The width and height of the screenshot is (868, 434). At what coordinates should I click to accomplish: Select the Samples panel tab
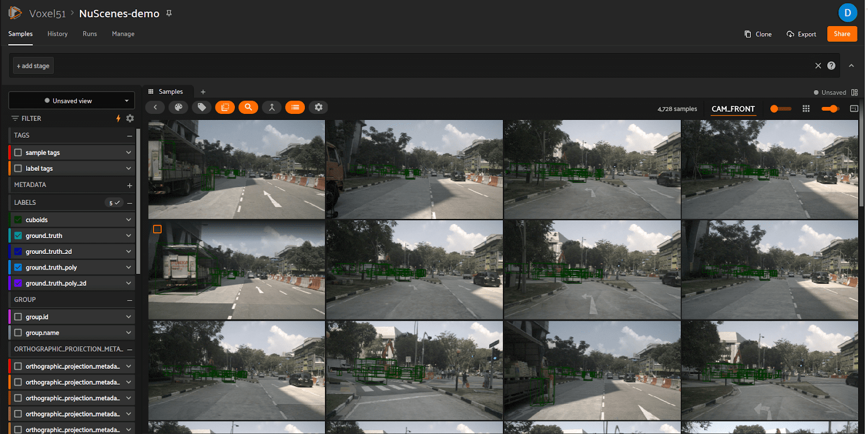point(166,92)
